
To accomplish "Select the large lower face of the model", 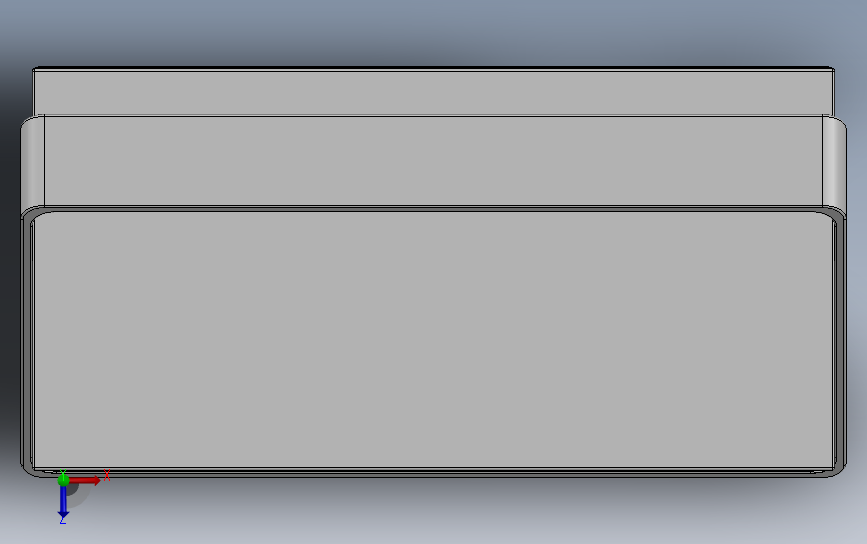I will pos(433,340).
